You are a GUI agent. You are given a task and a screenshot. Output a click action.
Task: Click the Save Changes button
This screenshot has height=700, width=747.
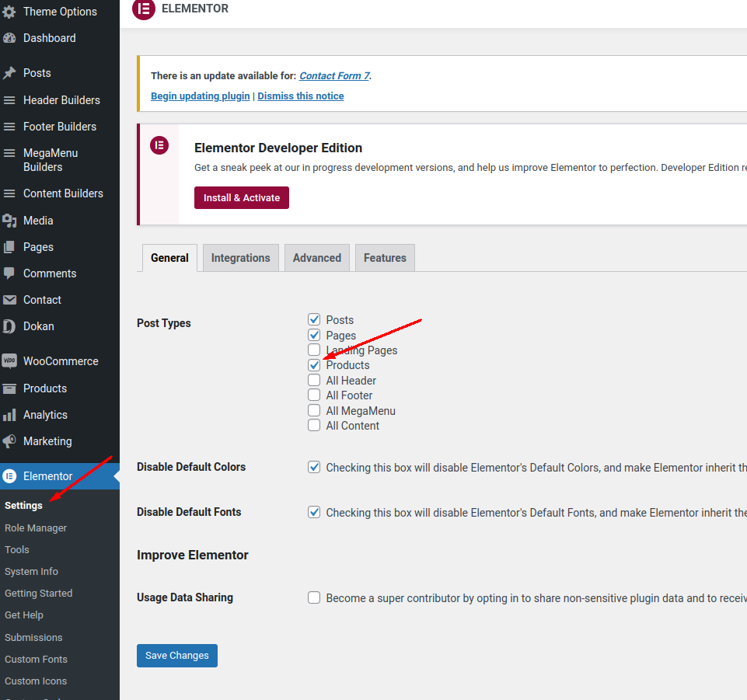point(177,656)
